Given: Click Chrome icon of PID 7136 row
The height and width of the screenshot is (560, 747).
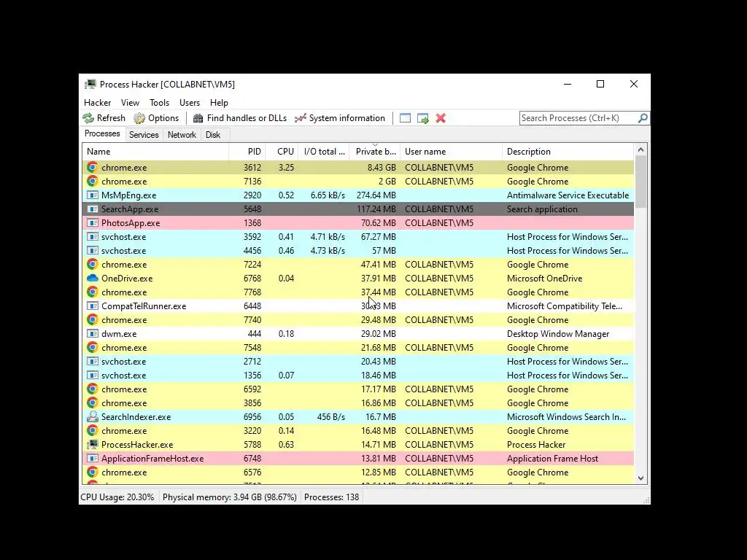Looking at the screenshot, I should pyautogui.click(x=93, y=182).
